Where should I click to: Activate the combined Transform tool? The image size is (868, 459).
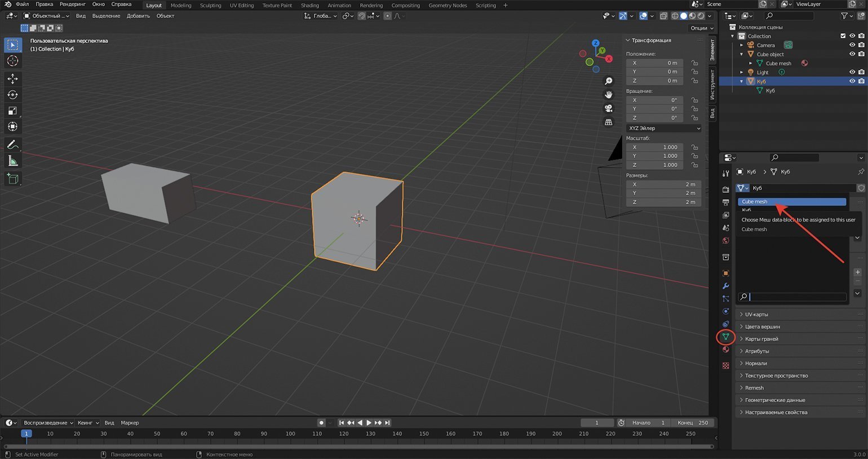click(12, 126)
